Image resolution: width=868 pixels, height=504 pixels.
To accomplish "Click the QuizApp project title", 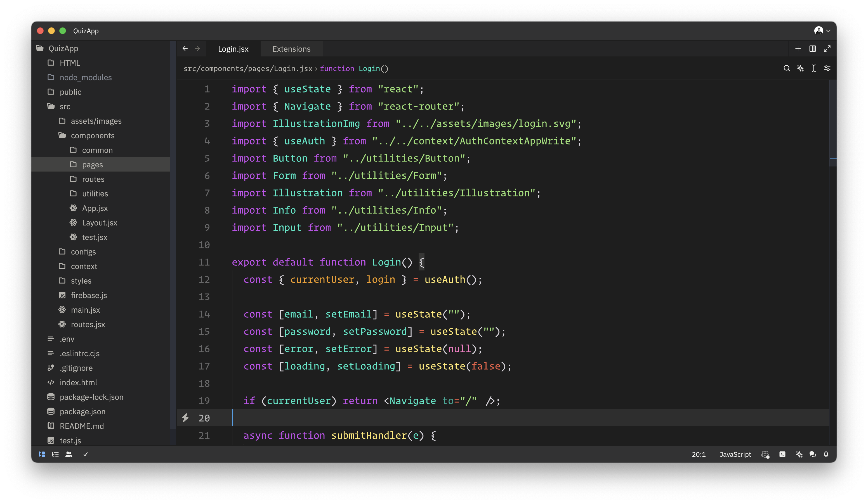I will click(x=86, y=31).
